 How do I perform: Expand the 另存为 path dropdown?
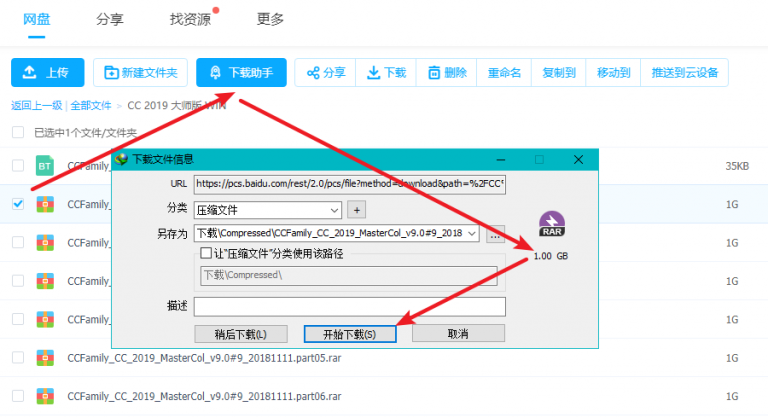(472, 233)
